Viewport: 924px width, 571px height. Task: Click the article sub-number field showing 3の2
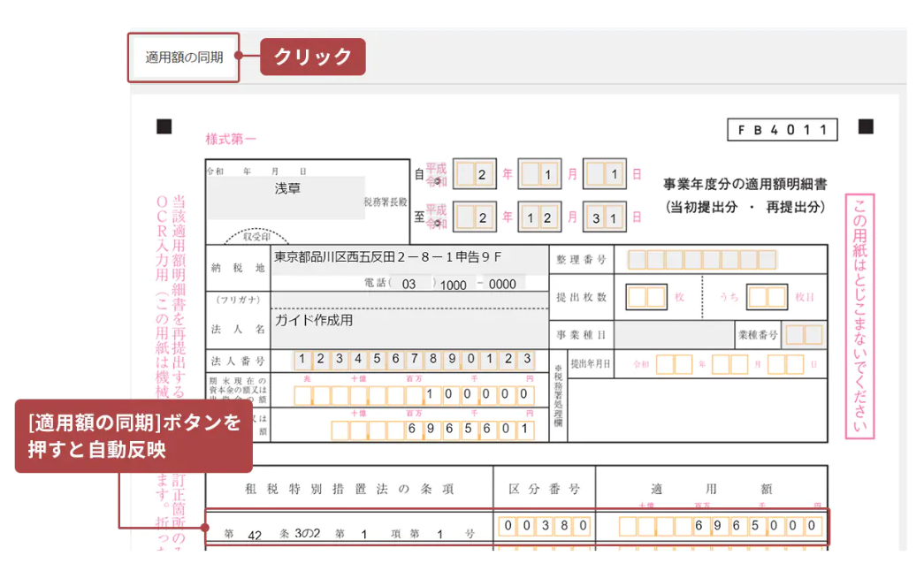[307, 533]
